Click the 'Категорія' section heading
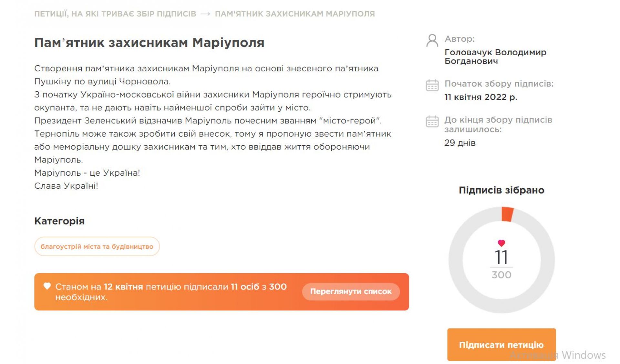Image resolution: width=620 pixels, height=364 pixels. 59,221
